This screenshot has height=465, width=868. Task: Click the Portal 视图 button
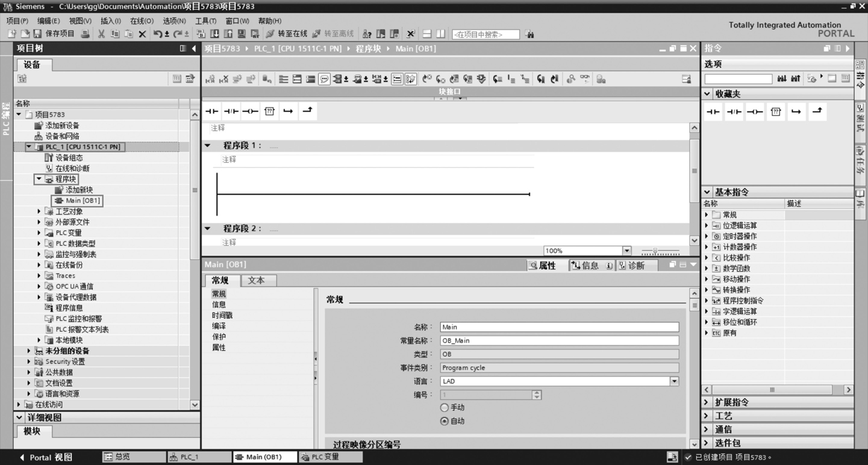pyautogui.click(x=46, y=457)
